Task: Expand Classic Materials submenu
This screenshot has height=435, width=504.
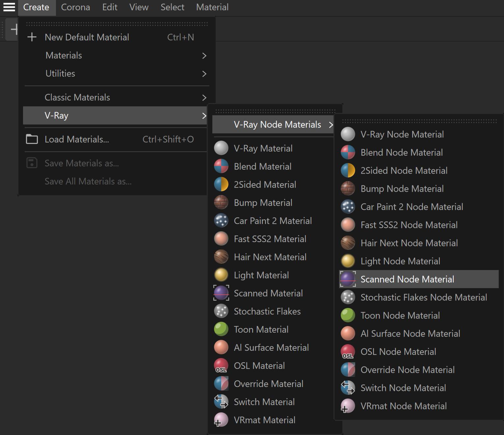Action: point(117,97)
